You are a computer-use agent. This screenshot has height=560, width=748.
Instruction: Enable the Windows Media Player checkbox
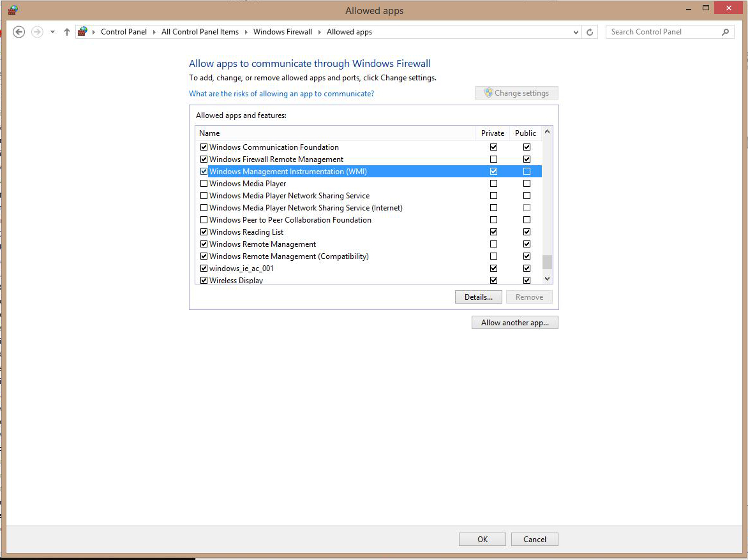point(204,184)
